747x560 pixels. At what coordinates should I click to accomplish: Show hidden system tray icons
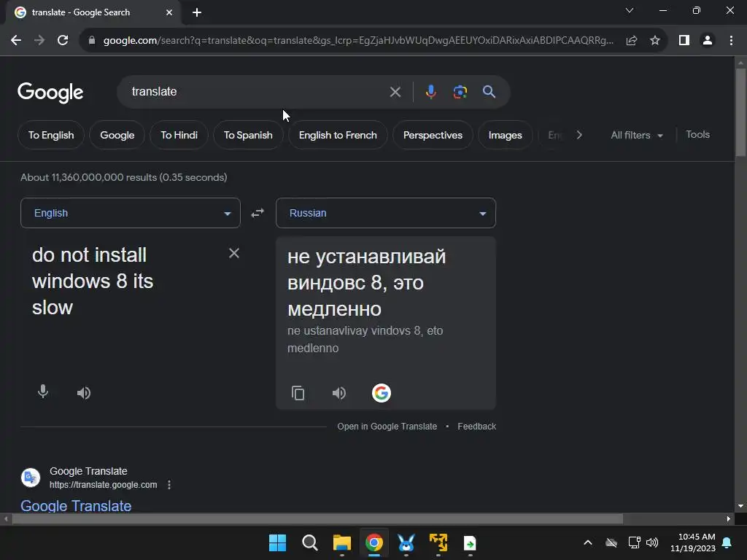[x=588, y=542]
